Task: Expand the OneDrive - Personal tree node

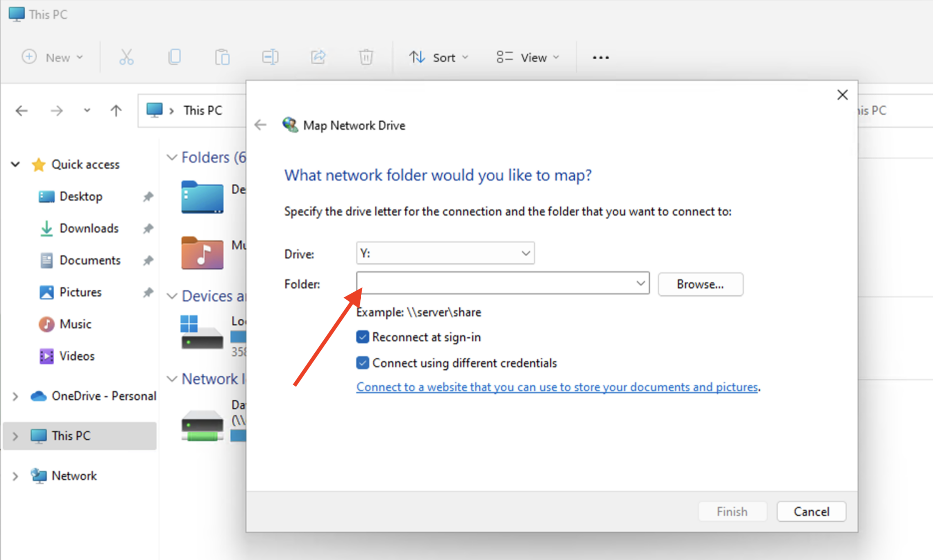Action: point(15,397)
